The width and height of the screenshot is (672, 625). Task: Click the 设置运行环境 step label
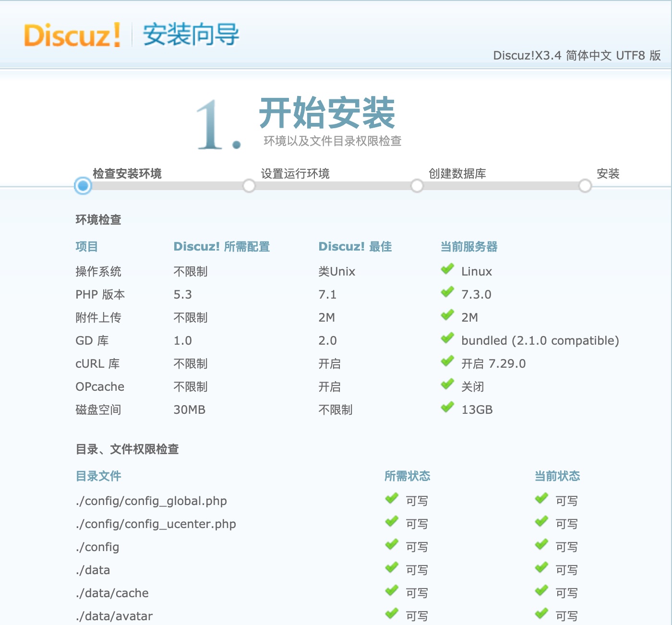click(295, 173)
